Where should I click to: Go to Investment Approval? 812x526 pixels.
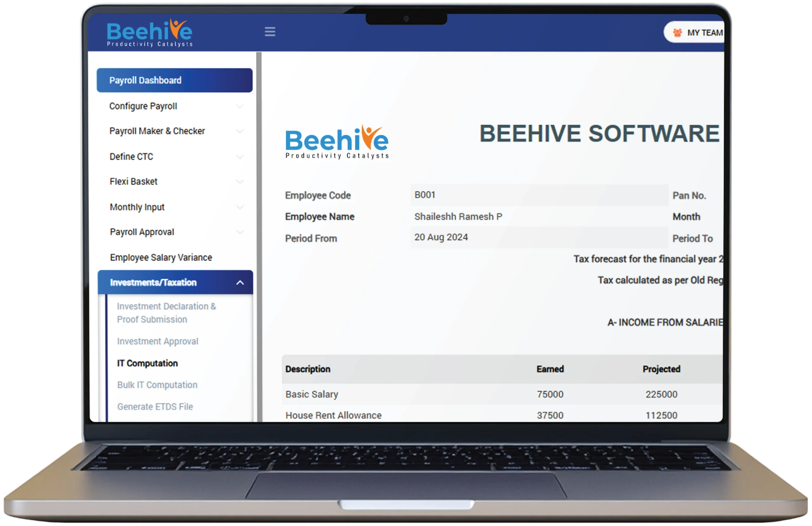tap(157, 341)
